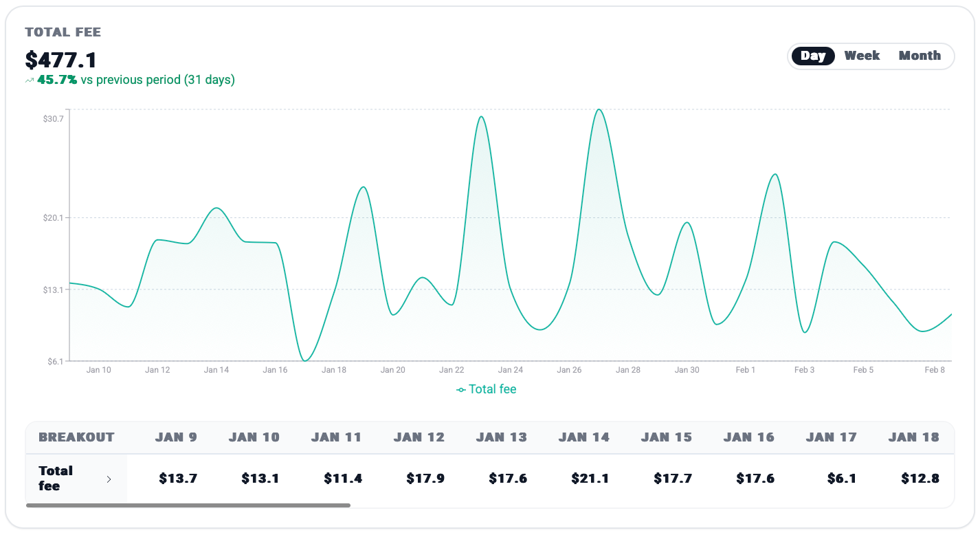Click the Feb 8 x-axis label
The width and height of the screenshot is (980, 535).
pos(934,370)
